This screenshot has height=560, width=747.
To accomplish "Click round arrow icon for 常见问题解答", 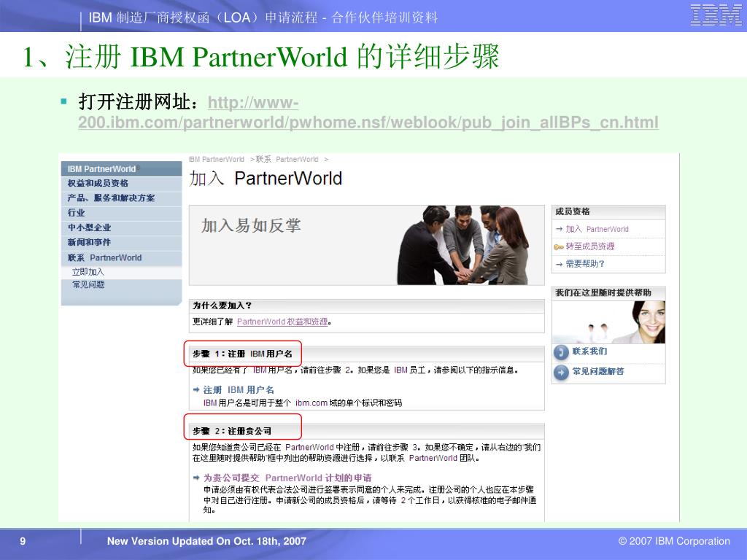I will click(561, 372).
